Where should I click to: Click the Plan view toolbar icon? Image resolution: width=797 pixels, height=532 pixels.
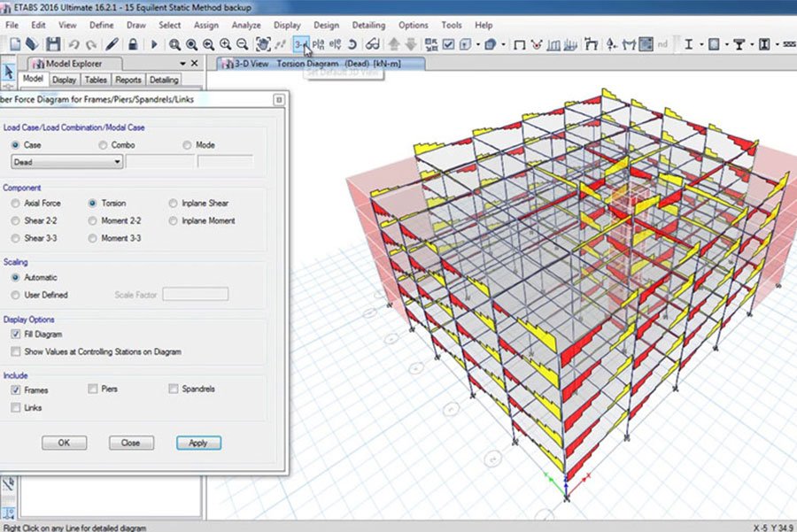(x=318, y=43)
